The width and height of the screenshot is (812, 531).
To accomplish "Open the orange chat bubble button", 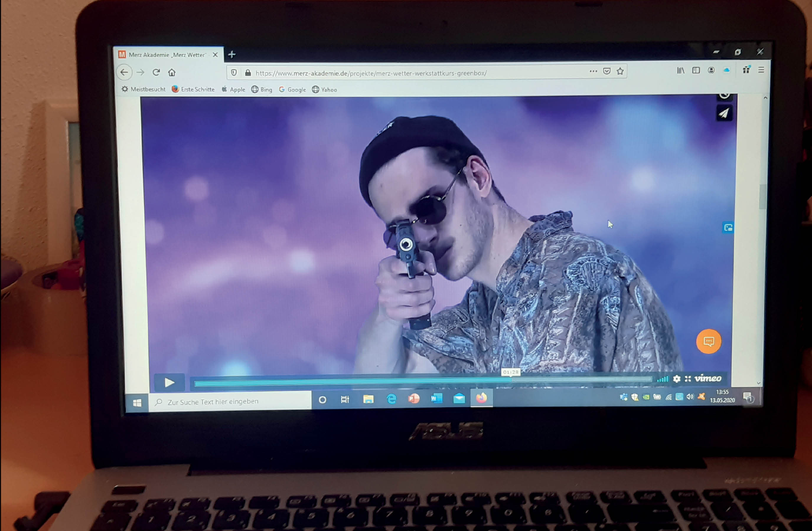I will pos(709,342).
